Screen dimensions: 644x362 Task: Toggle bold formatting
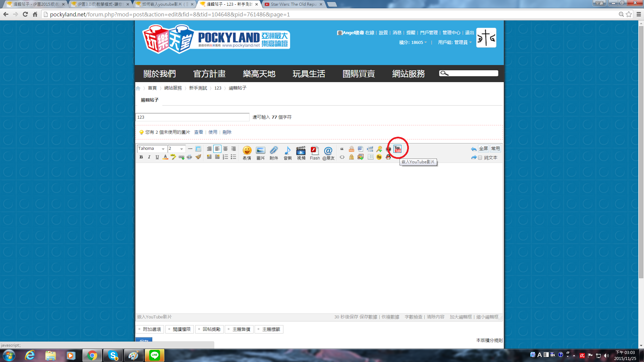(x=141, y=157)
